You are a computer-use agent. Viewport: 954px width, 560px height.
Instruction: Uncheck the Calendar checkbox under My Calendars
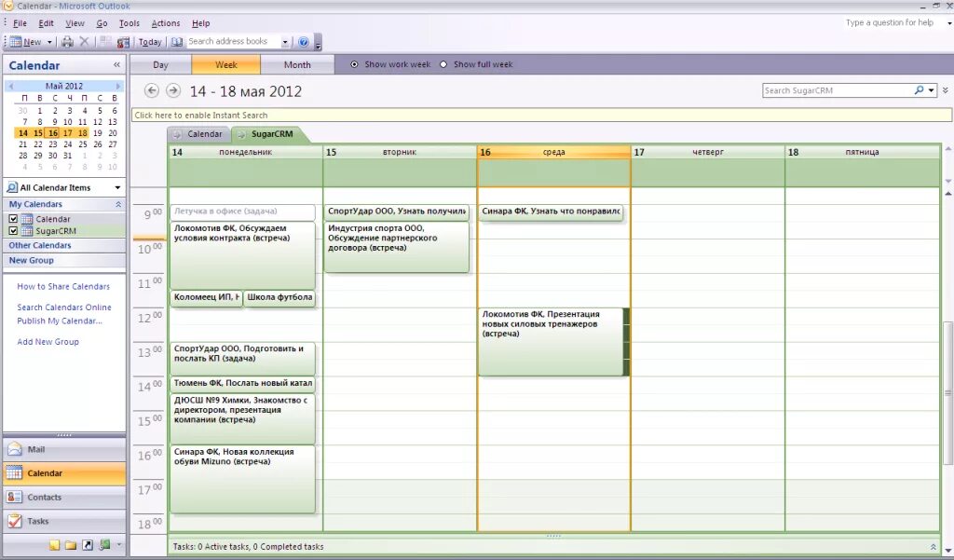[x=11, y=217]
